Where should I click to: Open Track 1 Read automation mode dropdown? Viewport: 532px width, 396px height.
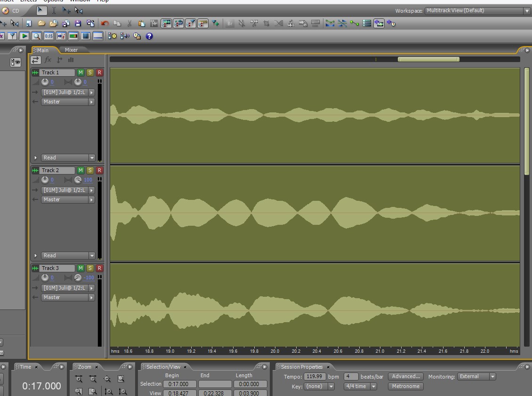[68, 158]
